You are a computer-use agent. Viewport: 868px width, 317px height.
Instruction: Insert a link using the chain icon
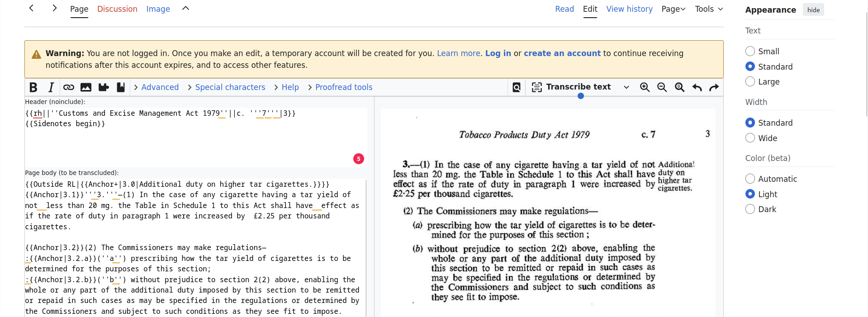pyautogui.click(x=68, y=87)
